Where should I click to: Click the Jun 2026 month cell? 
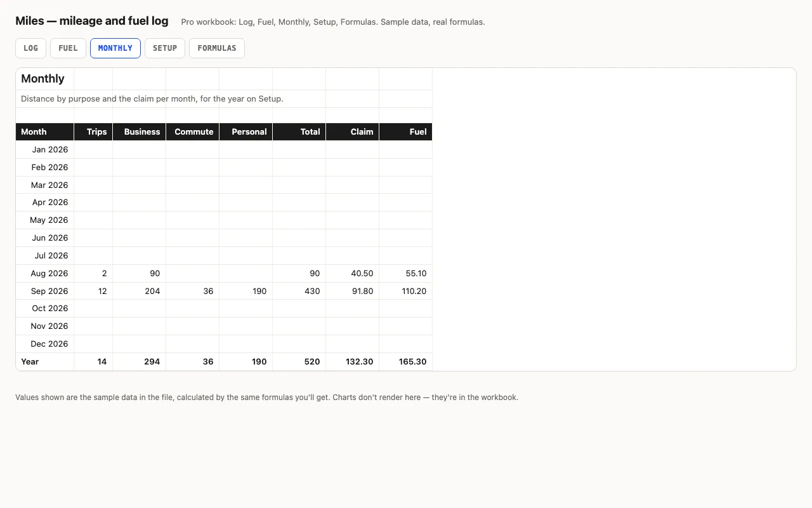click(x=45, y=238)
